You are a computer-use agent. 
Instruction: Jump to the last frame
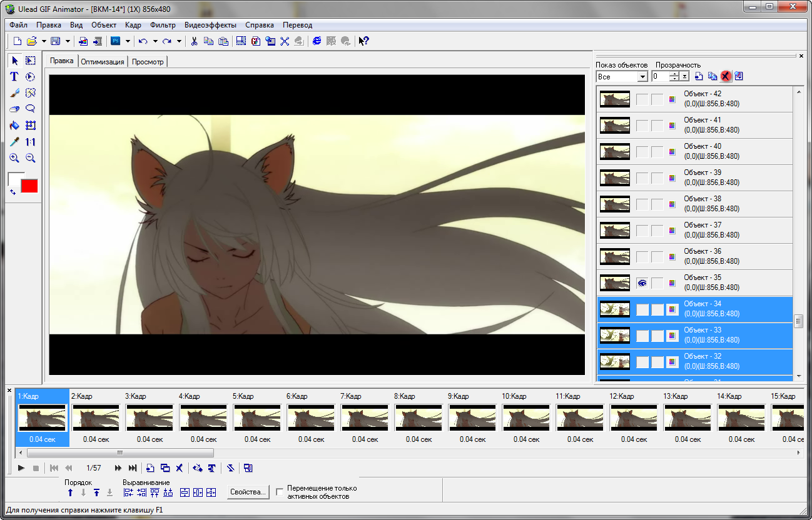133,467
